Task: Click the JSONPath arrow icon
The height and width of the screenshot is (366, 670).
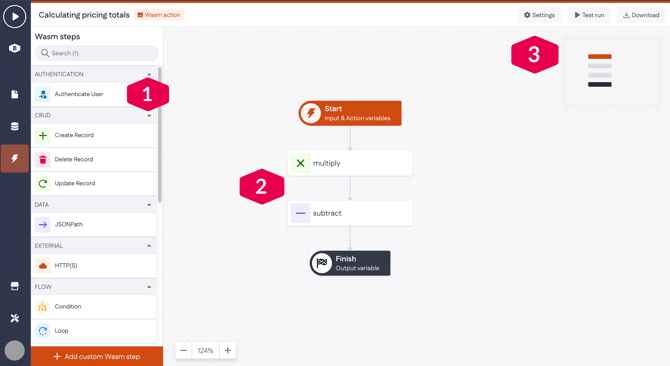Action: (x=43, y=225)
